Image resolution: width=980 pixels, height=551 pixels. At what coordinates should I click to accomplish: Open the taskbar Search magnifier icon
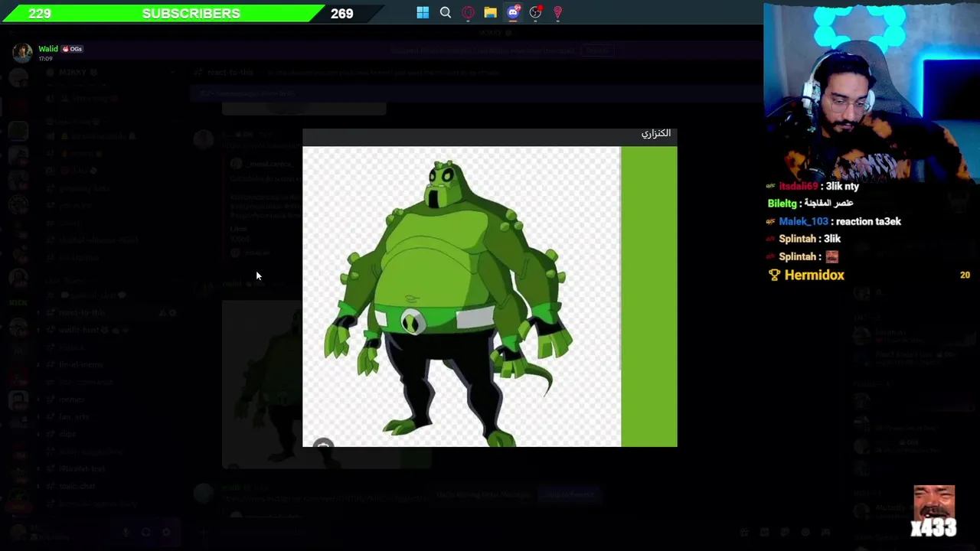(446, 12)
